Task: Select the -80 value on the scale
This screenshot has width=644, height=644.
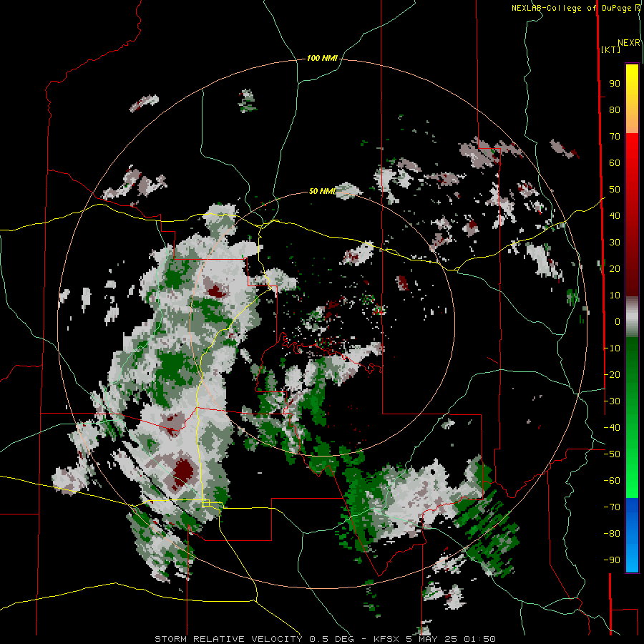Action: click(612, 534)
